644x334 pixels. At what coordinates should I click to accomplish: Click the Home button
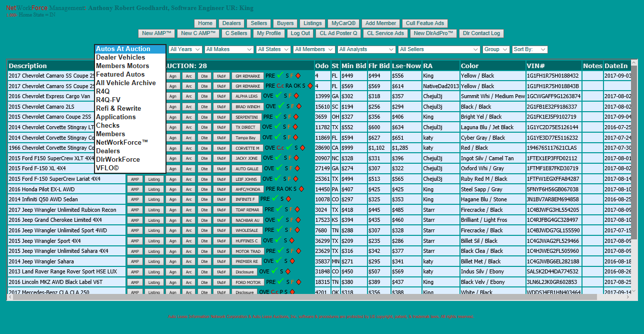[x=205, y=24]
